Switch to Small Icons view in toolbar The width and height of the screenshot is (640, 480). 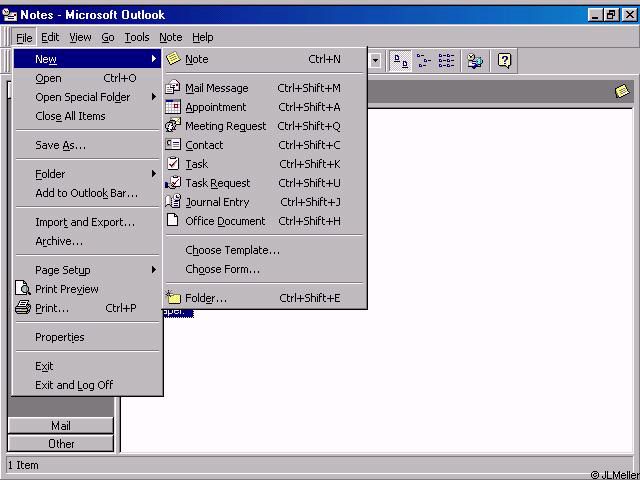click(423, 61)
